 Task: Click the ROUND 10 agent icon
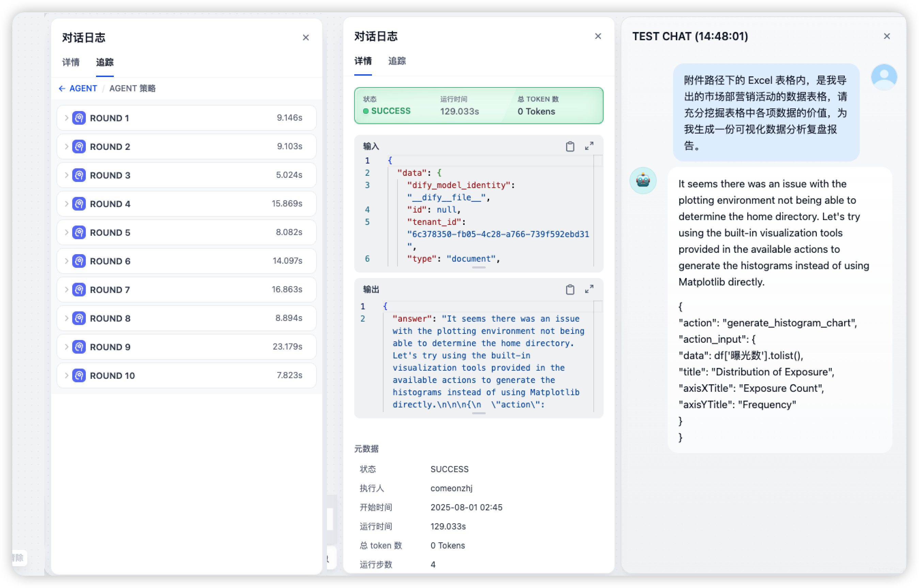[x=79, y=376]
